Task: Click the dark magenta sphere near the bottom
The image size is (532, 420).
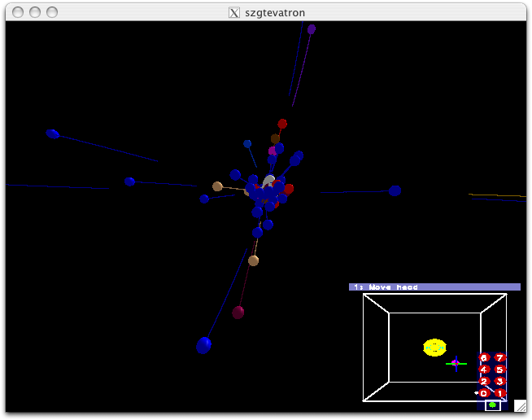Action: 238,312
